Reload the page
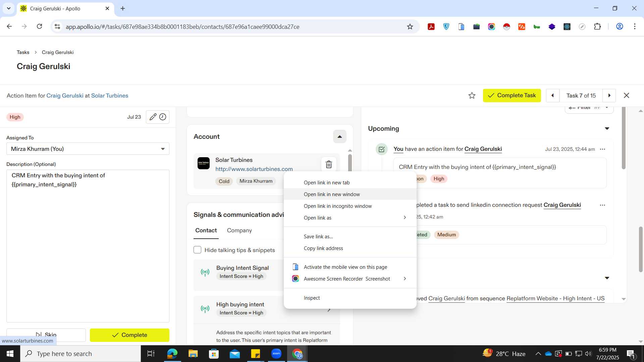 click(x=39, y=26)
